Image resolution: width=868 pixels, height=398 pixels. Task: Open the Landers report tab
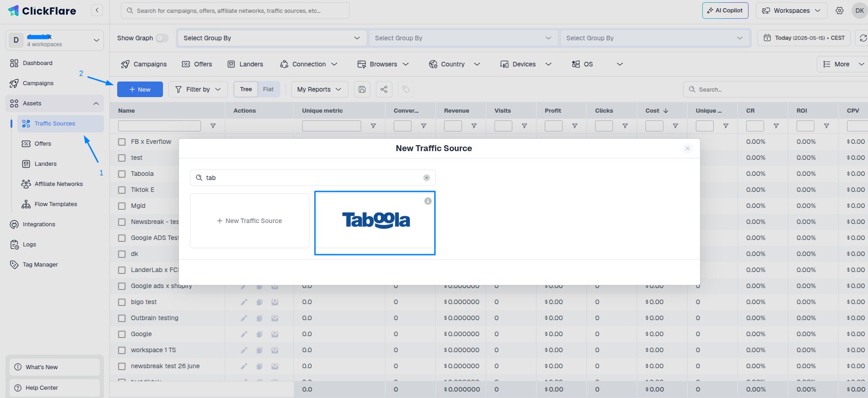coord(245,64)
